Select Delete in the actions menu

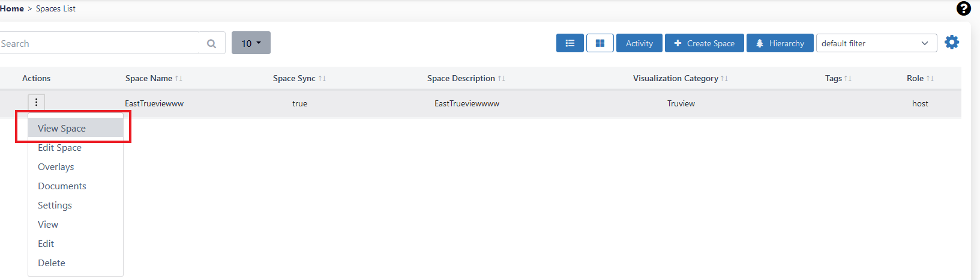click(76, 263)
